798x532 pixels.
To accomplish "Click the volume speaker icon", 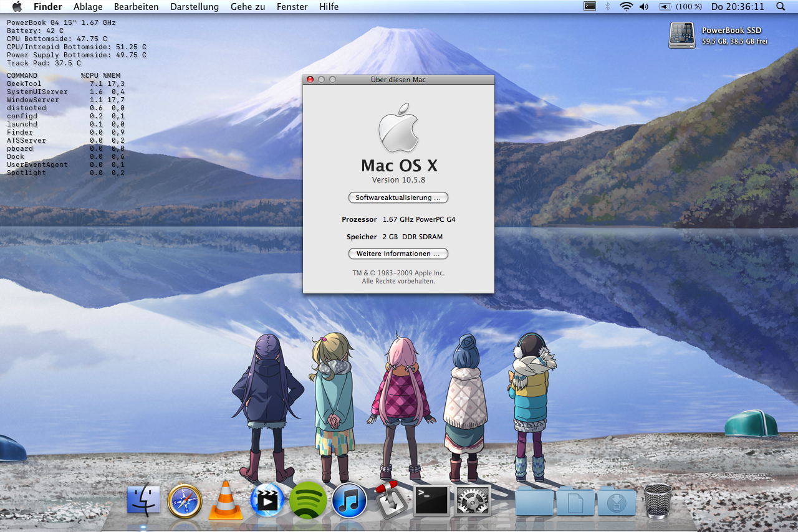I will pyautogui.click(x=644, y=7).
